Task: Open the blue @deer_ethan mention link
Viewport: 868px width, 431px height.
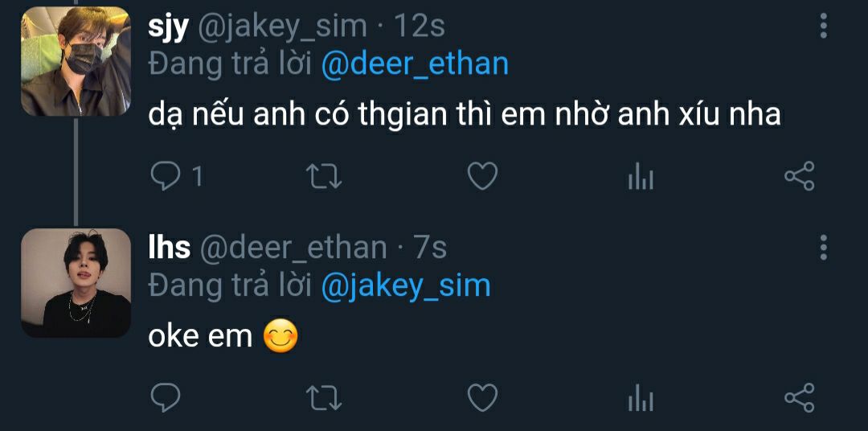Action: point(416,64)
